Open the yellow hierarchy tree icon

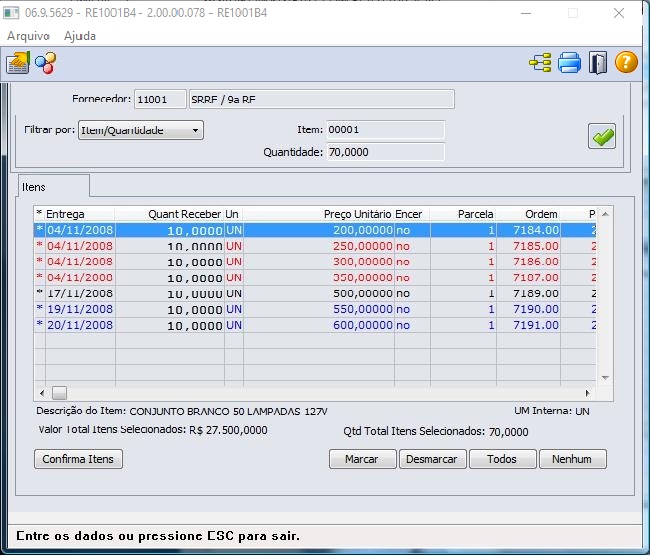pos(540,63)
